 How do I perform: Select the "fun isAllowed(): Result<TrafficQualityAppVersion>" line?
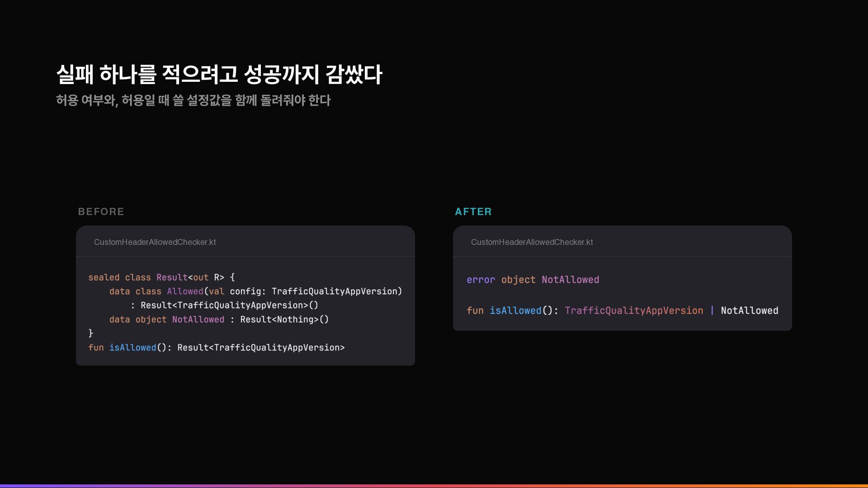click(x=217, y=347)
